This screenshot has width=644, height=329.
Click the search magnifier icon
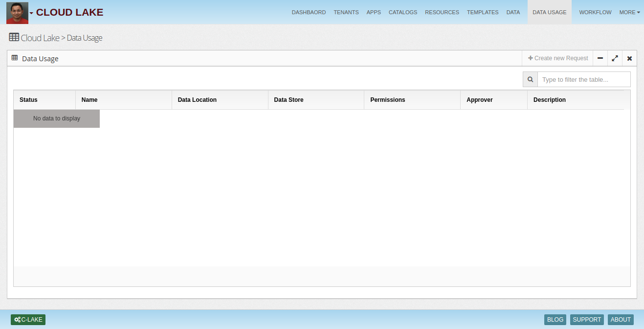(x=530, y=79)
